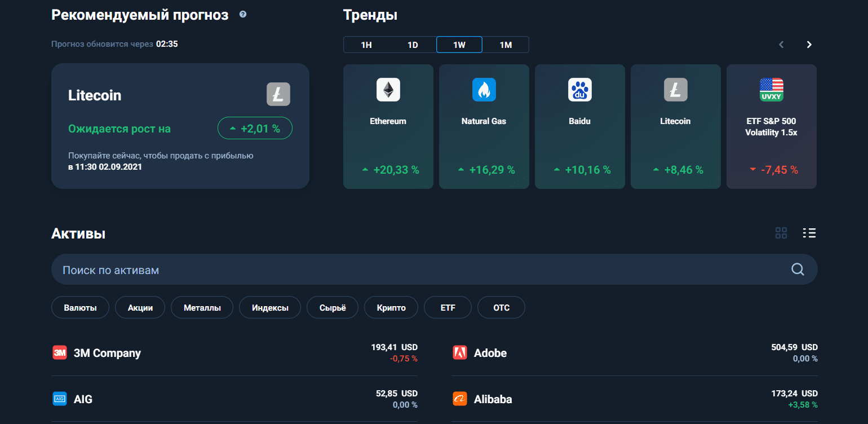Click the +3,58 % Alibaba change
The width and height of the screenshot is (868, 424).
tap(803, 405)
